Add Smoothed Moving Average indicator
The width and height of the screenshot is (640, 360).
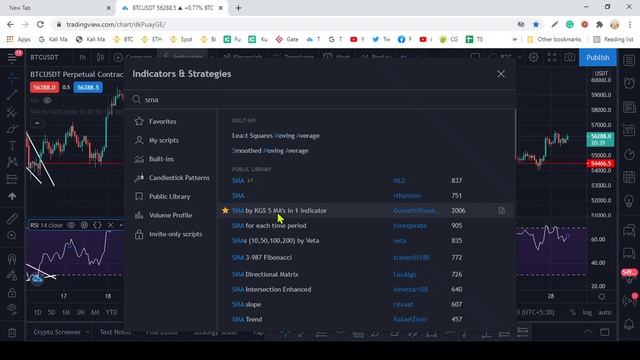point(270,151)
